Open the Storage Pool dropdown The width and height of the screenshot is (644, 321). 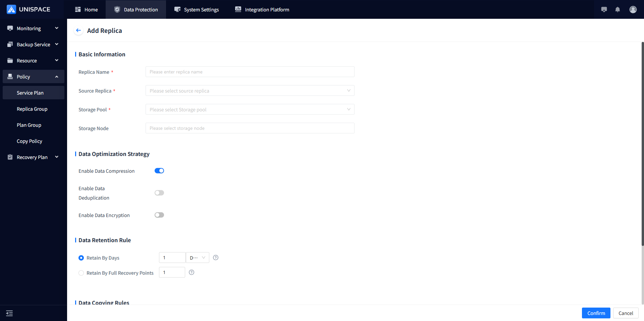click(x=250, y=109)
